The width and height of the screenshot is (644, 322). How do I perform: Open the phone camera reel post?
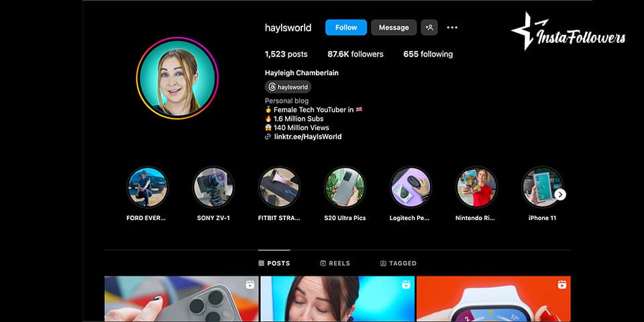[181, 299]
